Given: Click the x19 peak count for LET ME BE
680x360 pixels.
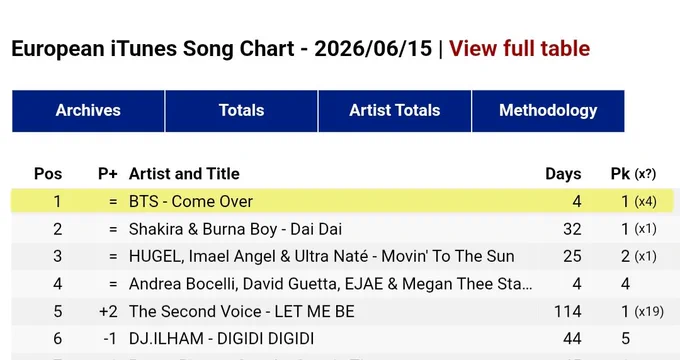Looking at the screenshot, I should (x=649, y=312).
